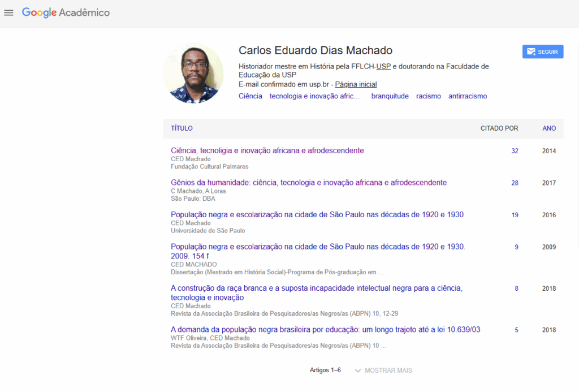This screenshot has height=392, width=579.
Task: Select the branquitude interest tag
Action: coord(390,96)
